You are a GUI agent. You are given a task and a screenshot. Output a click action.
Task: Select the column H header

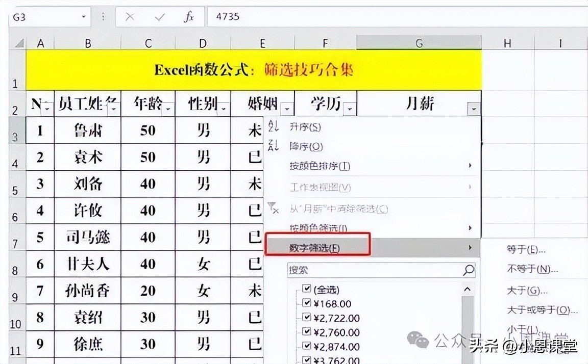tap(507, 43)
